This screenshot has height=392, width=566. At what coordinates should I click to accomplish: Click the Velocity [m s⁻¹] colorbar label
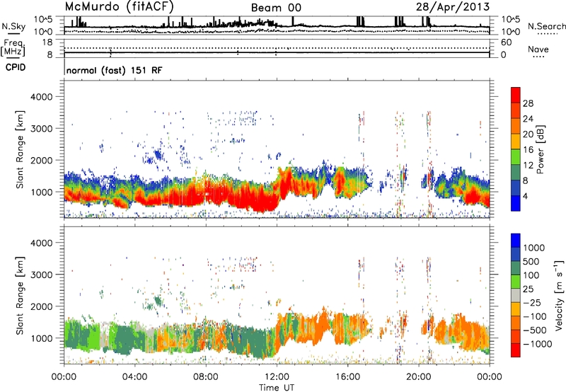[x=559, y=295]
